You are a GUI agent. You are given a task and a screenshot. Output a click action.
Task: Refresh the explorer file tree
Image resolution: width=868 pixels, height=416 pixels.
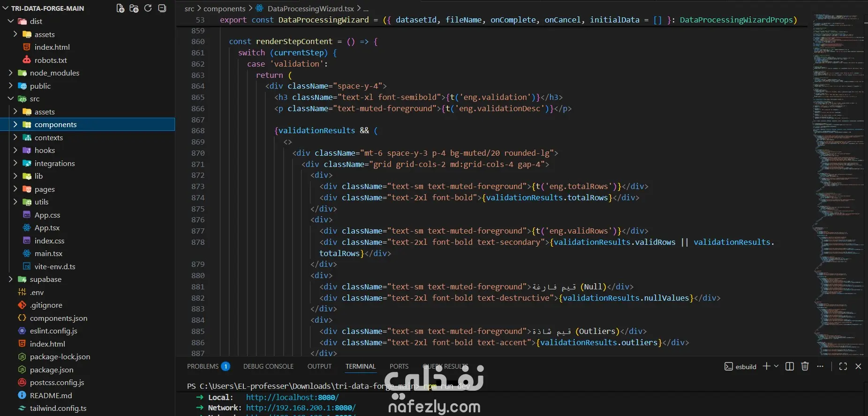[x=148, y=8]
